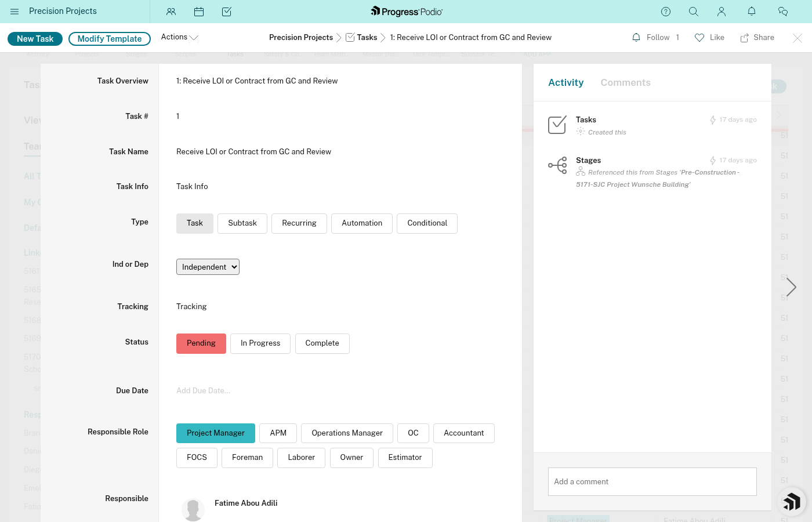Open the contacts icon in the top bar
This screenshot has width=812, height=522.
171,11
